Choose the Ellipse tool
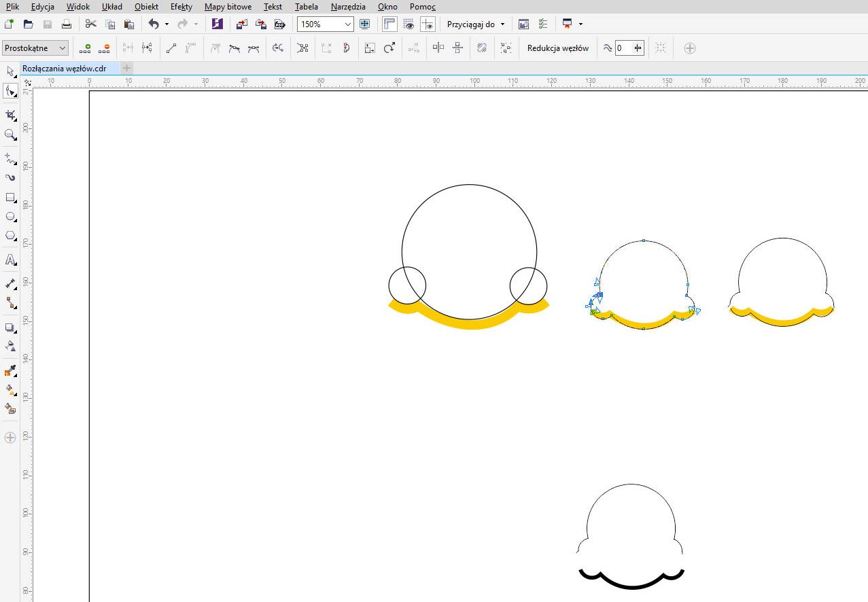 coord(10,217)
